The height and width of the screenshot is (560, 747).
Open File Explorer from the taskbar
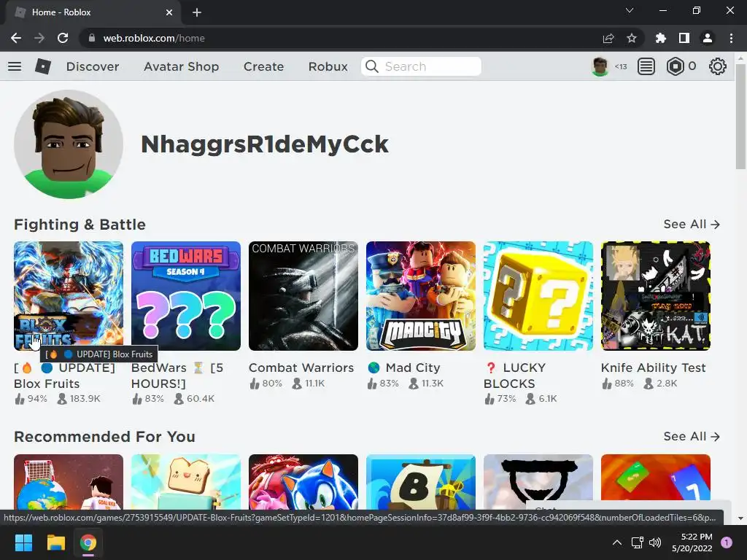(55, 542)
